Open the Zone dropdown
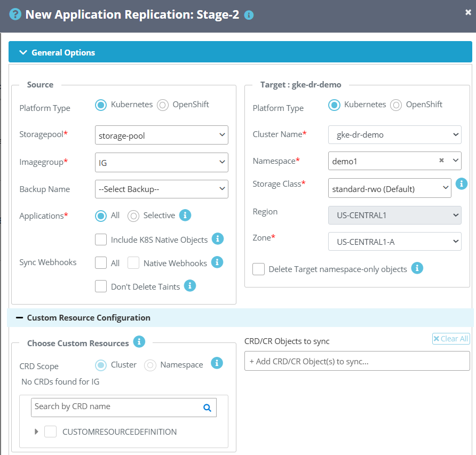Screen dimensions: 476x455 tap(395, 242)
